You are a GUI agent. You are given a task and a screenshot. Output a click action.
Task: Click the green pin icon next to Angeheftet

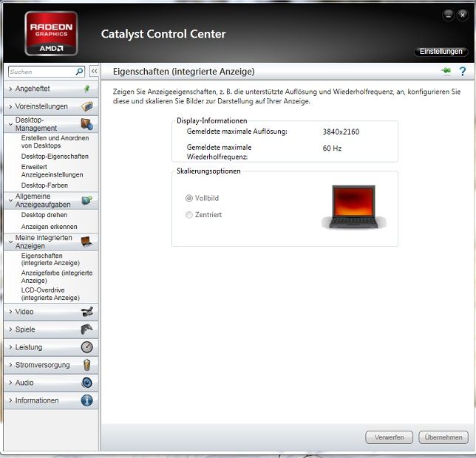pyautogui.click(x=86, y=89)
